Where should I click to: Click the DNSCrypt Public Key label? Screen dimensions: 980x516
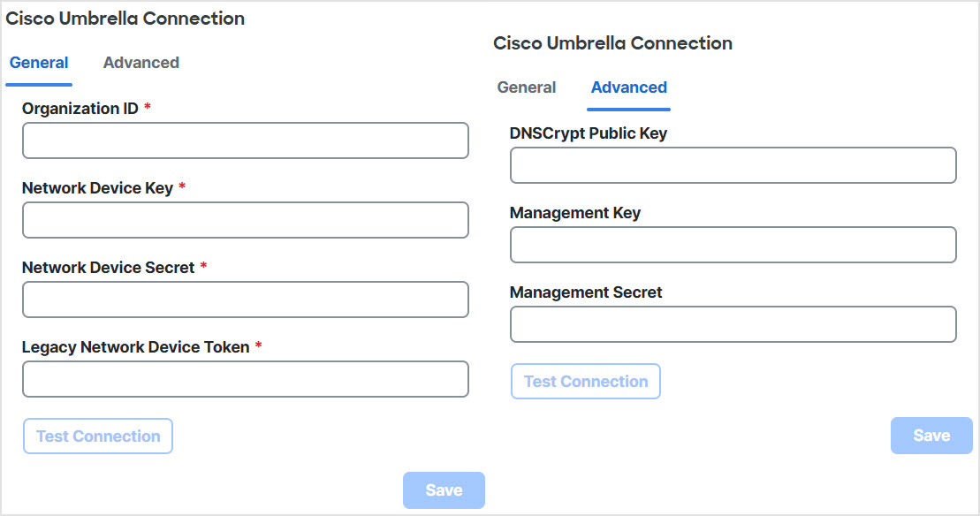point(589,133)
